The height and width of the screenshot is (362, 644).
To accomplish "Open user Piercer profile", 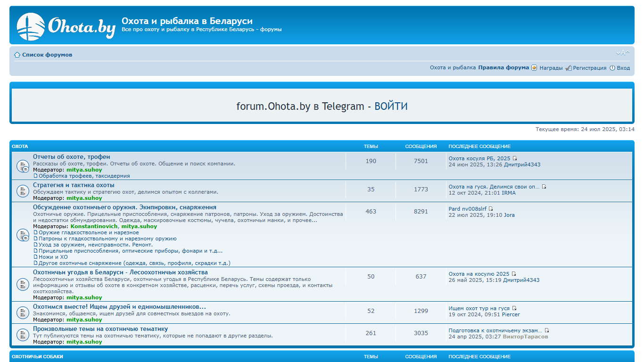I will tap(511, 314).
